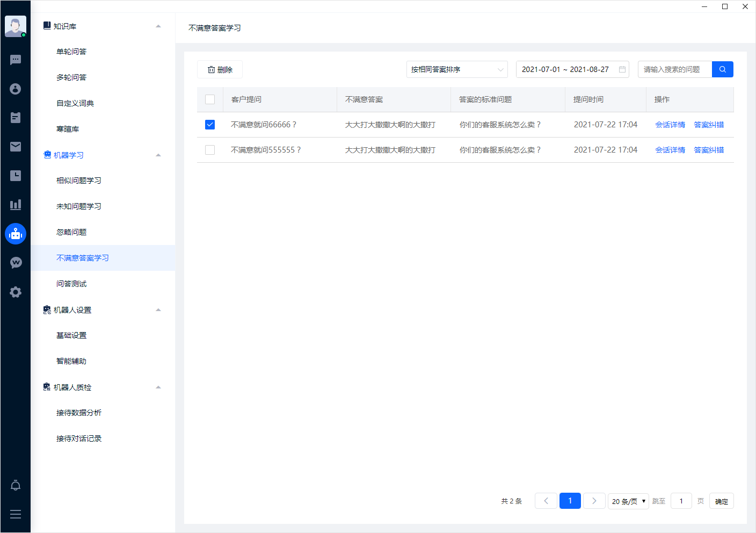
Task: Open the 20 条/页 page size dropdown
Action: pyautogui.click(x=628, y=501)
